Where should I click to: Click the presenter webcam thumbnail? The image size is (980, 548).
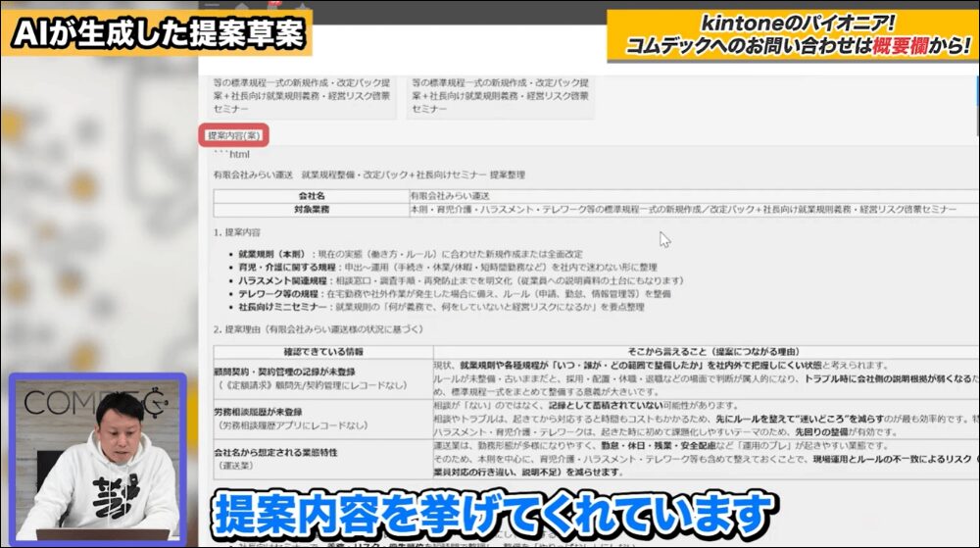[97, 459]
